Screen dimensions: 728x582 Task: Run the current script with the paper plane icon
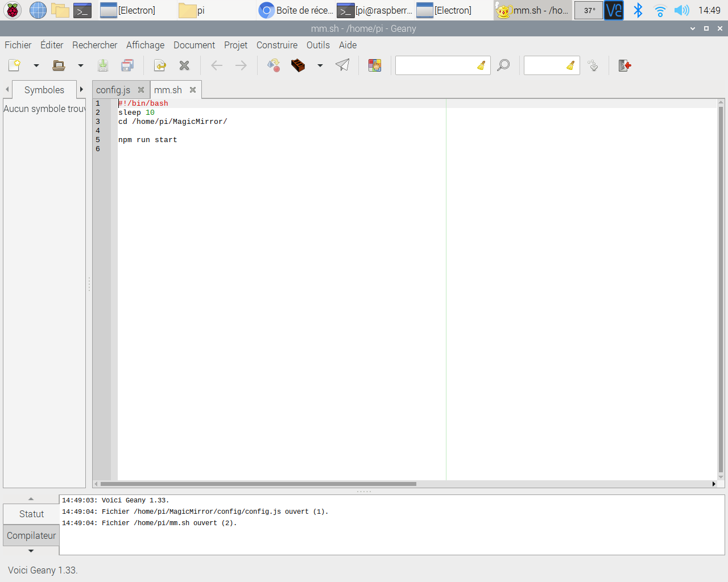pos(342,65)
